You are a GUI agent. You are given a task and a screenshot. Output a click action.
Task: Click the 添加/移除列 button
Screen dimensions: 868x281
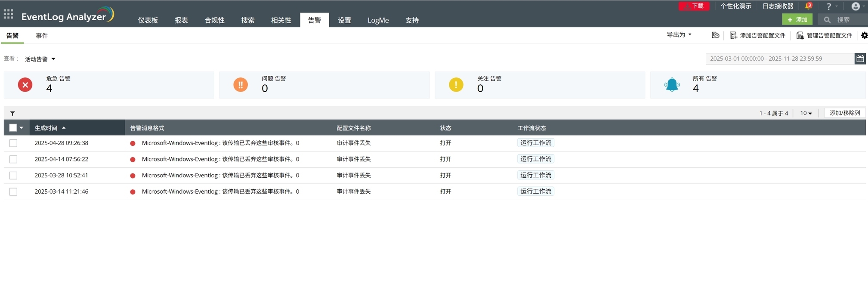pyautogui.click(x=845, y=113)
